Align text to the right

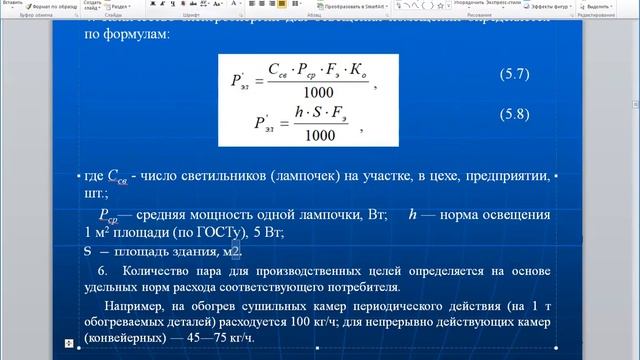click(x=272, y=4)
